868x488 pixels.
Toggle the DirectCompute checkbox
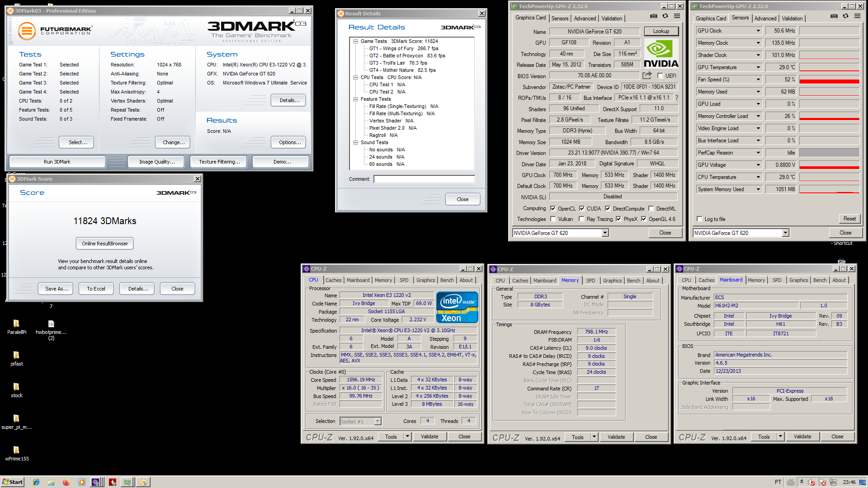pyautogui.click(x=608, y=209)
